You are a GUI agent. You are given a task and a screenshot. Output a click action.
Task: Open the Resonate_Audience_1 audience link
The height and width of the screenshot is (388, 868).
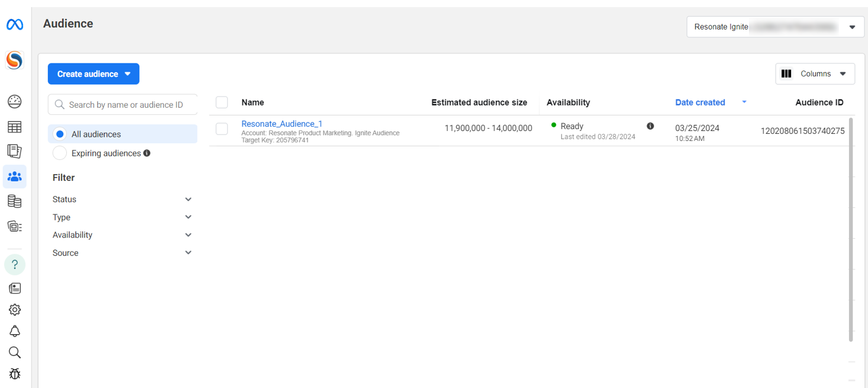point(282,124)
